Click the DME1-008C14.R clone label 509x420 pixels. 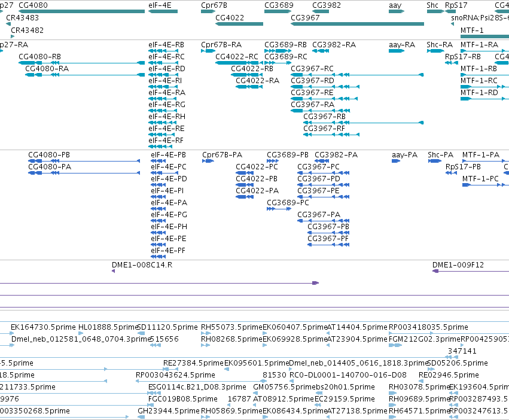point(142,264)
